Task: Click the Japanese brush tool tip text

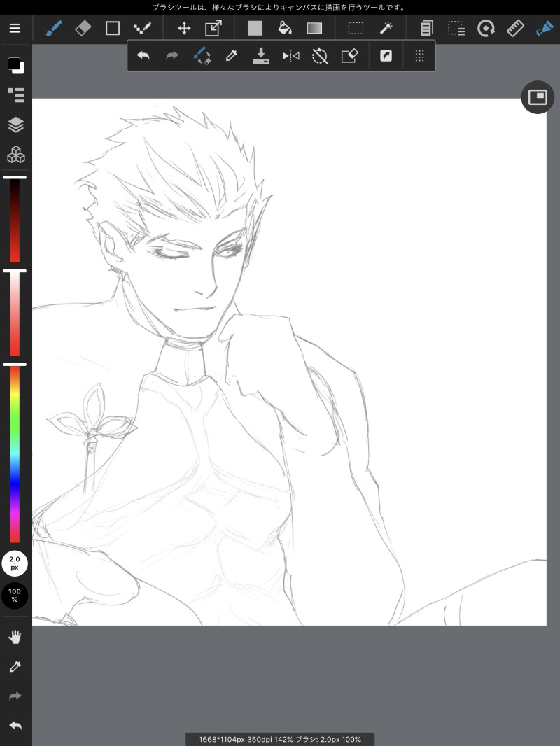Action: [279, 8]
